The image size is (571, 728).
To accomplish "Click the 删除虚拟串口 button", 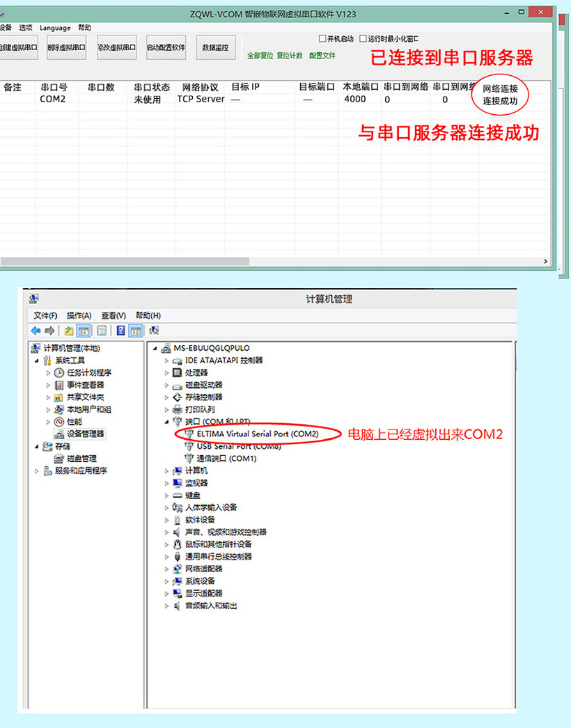I will 67,48.
